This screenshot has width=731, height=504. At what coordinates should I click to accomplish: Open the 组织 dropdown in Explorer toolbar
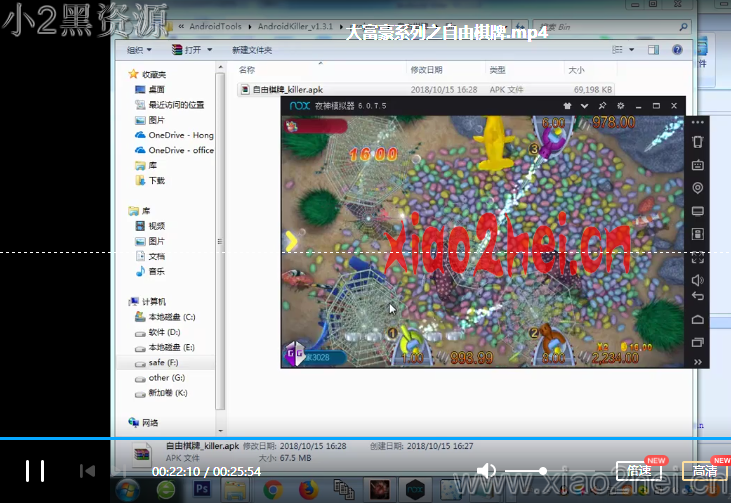tap(139, 50)
